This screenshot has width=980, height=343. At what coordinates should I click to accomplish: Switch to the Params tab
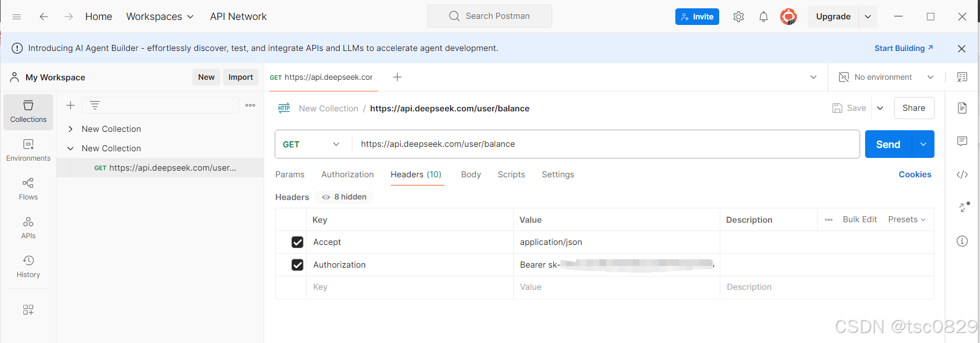(x=290, y=175)
